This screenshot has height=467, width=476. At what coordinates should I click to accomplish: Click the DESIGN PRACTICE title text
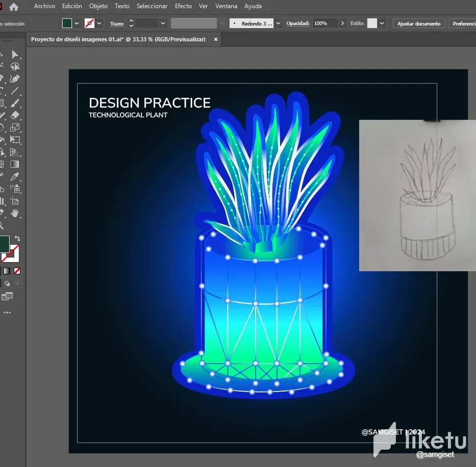(149, 103)
